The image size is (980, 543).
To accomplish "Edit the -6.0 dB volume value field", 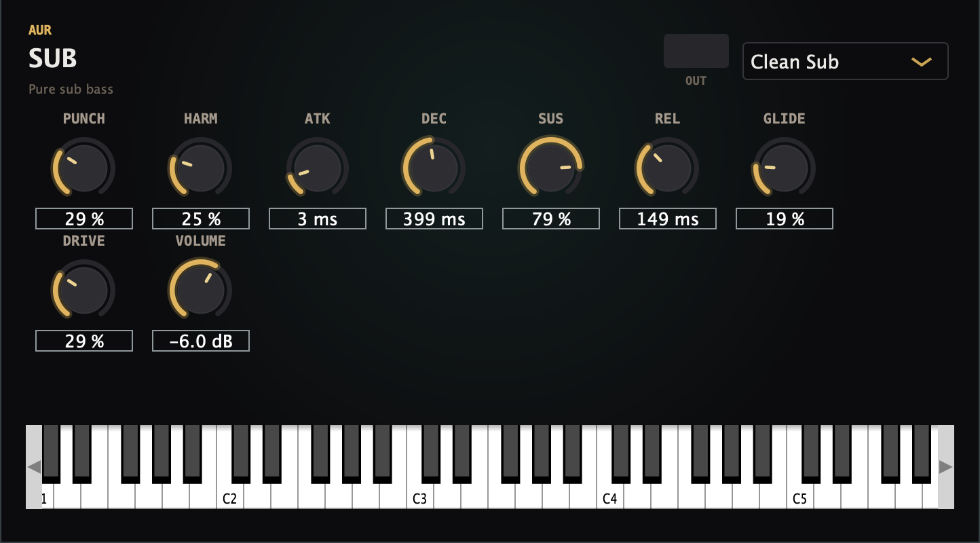I will point(201,341).
